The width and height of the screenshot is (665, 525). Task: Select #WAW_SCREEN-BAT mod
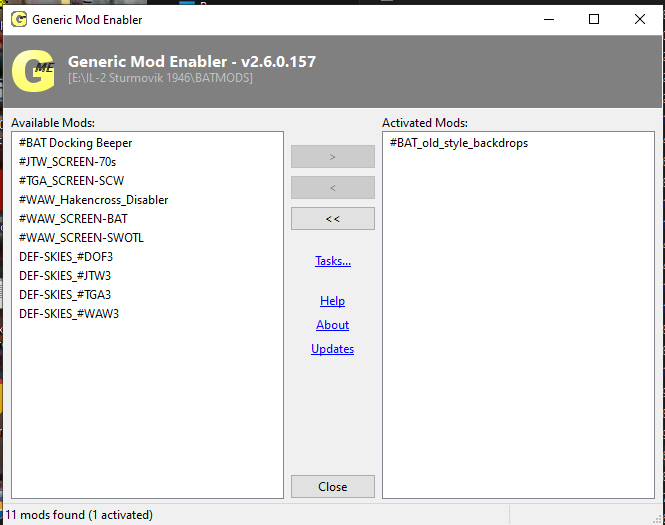(x=73, y=219)
